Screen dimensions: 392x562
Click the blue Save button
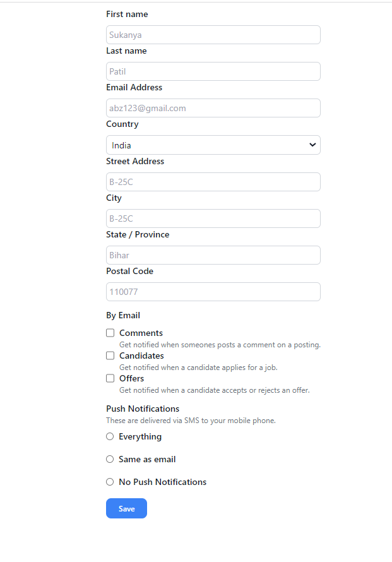click(x=126, y=508)
